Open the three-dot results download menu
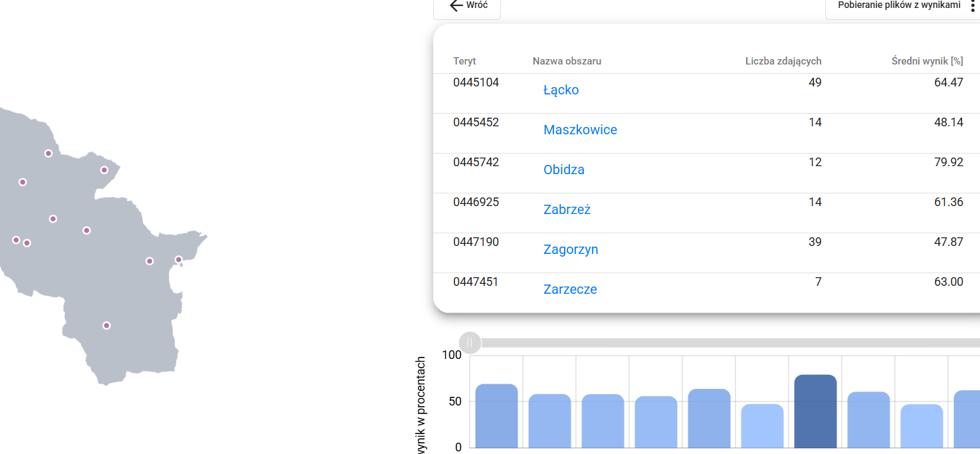Viewport: 980px width, 454px height. (x=973, y=6)
